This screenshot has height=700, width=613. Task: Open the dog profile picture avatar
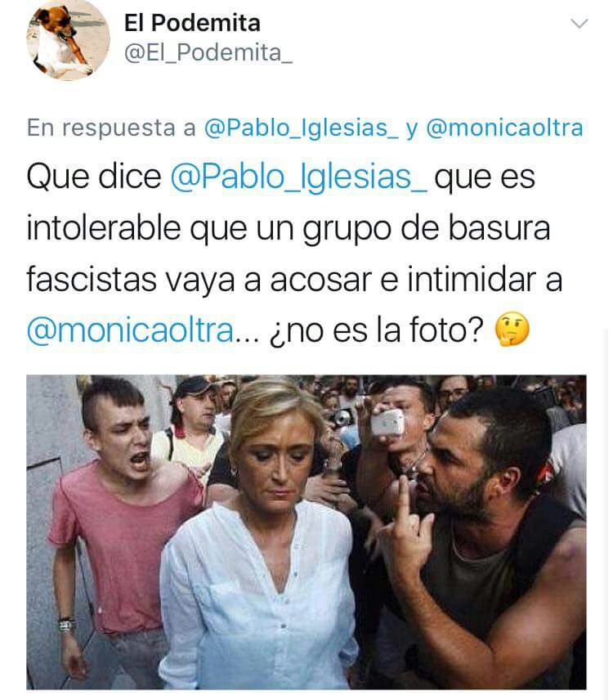click(69, 38)
